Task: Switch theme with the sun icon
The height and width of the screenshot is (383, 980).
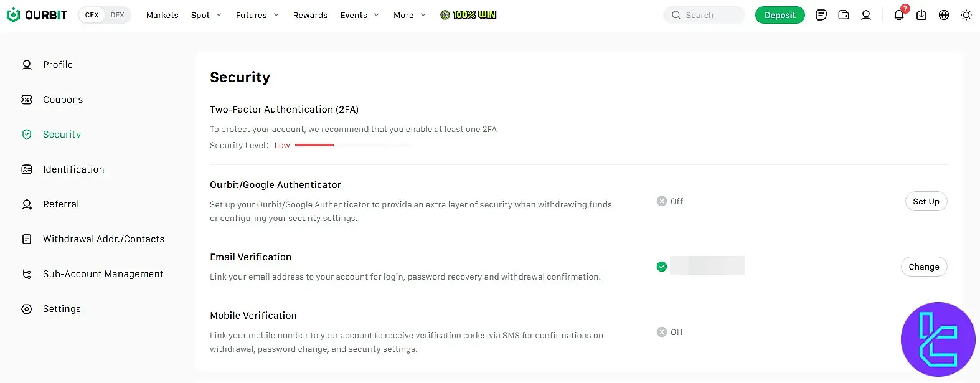Action: point(967,14)
